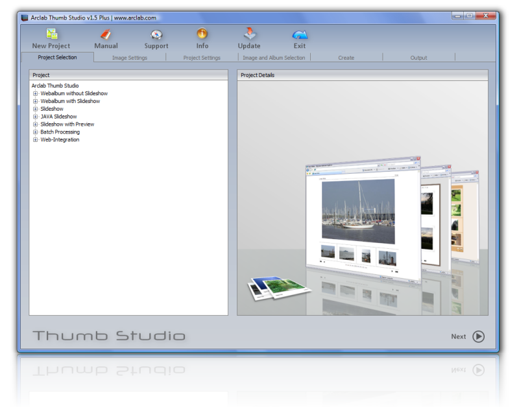Expand Webalbum without Slideshow node
Viewport: 519px width, 420px height.
click(35, 93)
